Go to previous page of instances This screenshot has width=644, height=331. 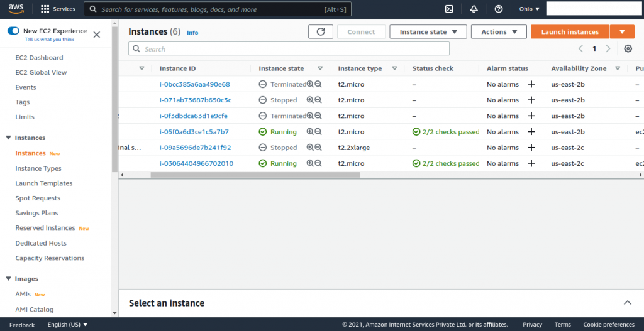580,49
